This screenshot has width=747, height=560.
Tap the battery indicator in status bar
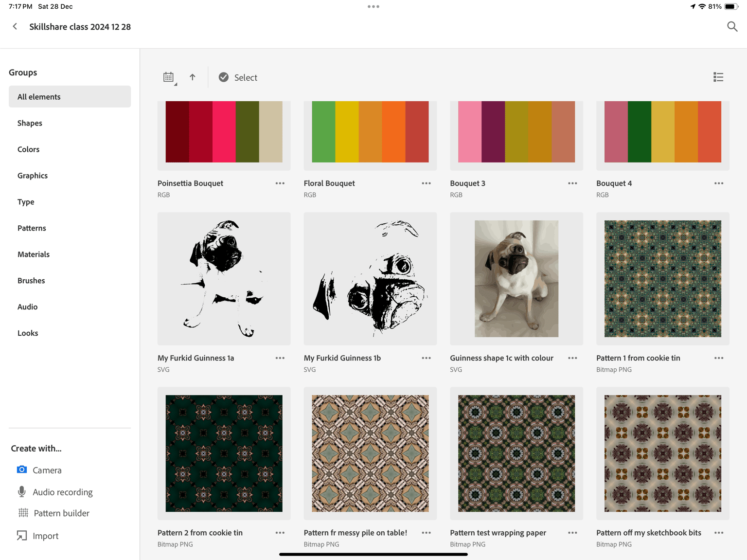point(732,7)
